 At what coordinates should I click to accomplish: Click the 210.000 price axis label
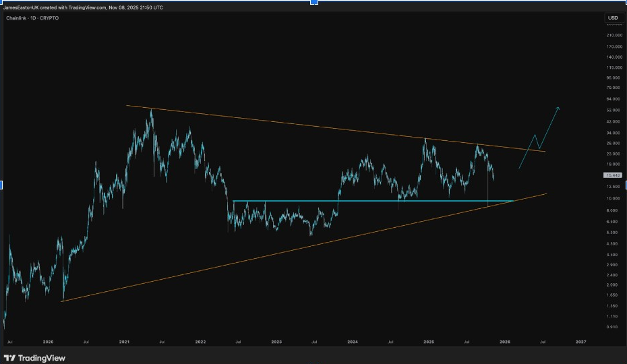tap(614, 35)
